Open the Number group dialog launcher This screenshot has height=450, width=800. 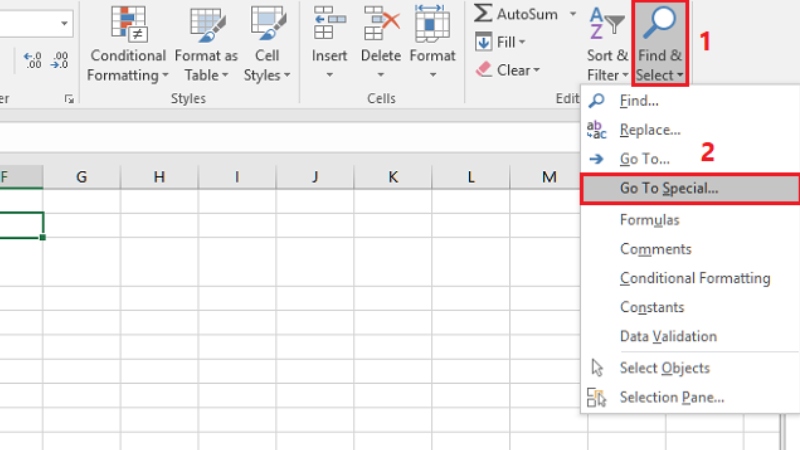tap(69, 99)
